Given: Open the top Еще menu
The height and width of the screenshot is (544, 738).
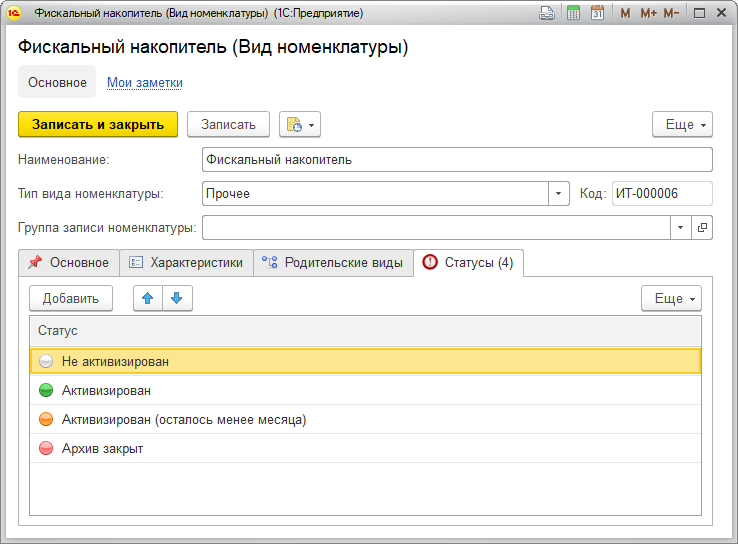Looking at the screenshot, I should click(682, 125).
